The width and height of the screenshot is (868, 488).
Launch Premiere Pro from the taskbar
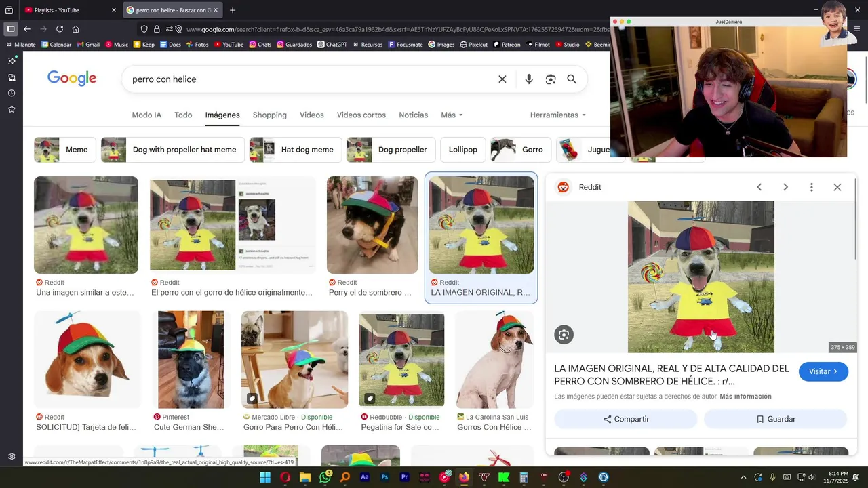click(x=405, y=477)
